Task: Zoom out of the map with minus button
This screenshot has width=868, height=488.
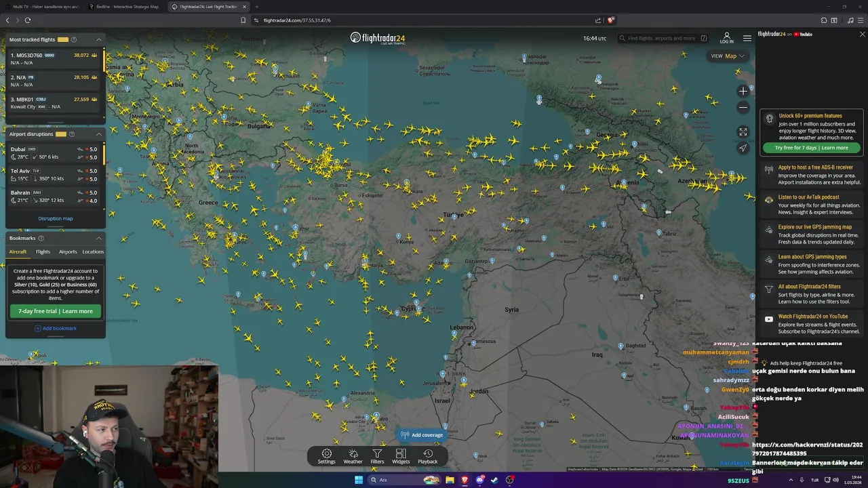Action: (x=743, y=107)
